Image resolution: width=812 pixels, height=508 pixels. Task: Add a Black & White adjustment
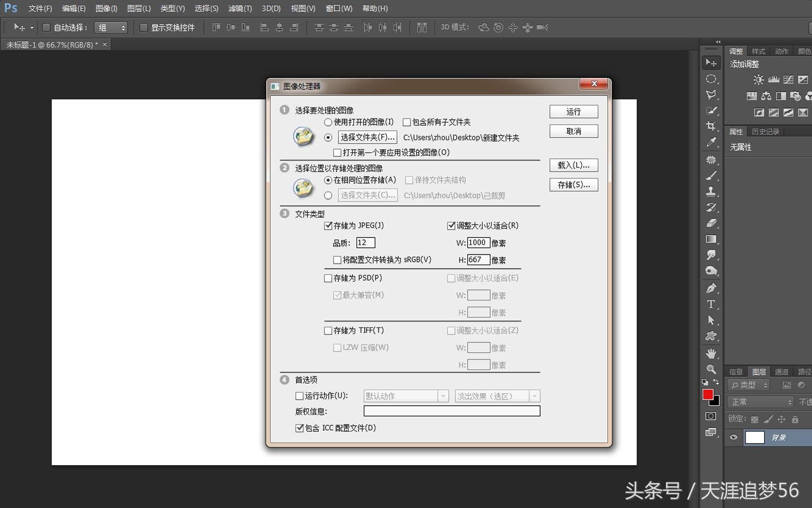(x=781, y=96)
